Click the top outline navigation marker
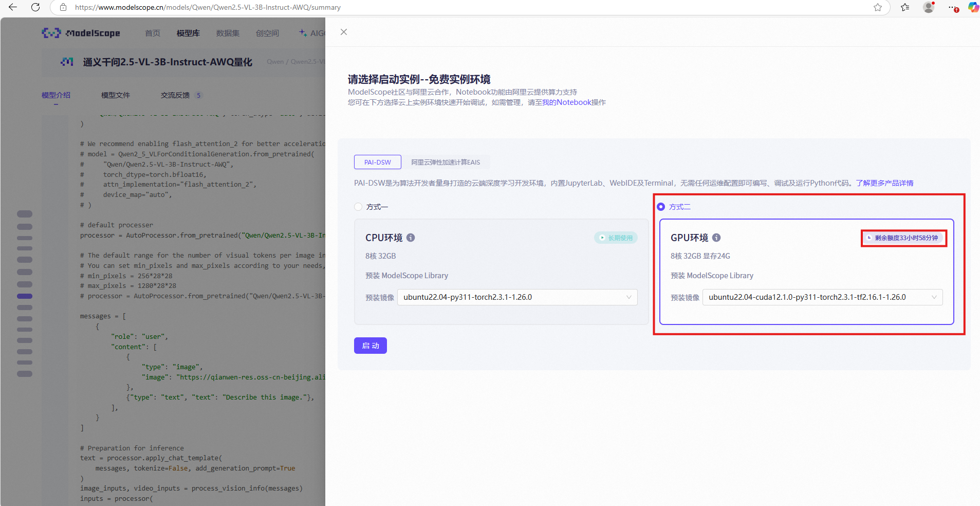 tap(25, 214)
